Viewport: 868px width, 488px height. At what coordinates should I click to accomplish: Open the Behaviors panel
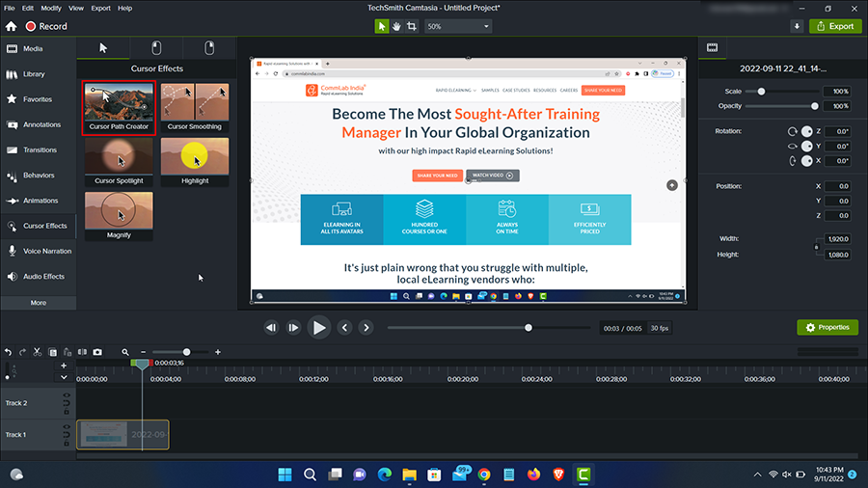pos(38,176)
